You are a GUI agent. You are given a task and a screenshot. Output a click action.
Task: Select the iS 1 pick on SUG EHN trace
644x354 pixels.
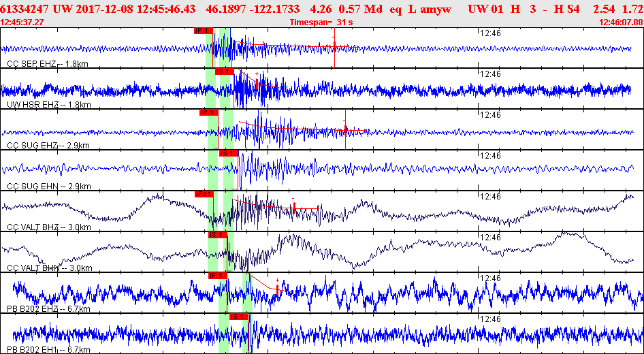point(229,153)
